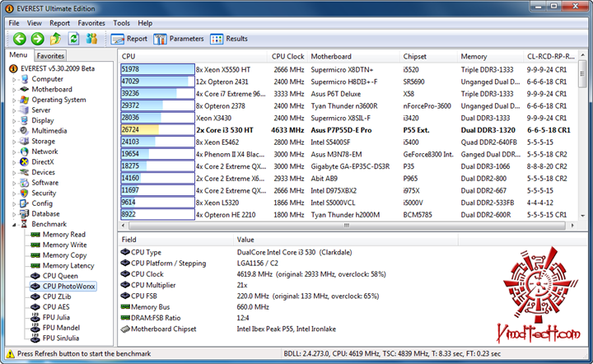Select the Motherboard icon in the tree

[25, 89]
